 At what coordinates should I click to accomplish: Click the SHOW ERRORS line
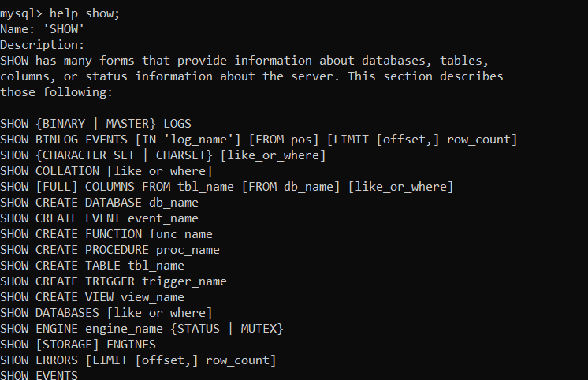click(138, 360)
